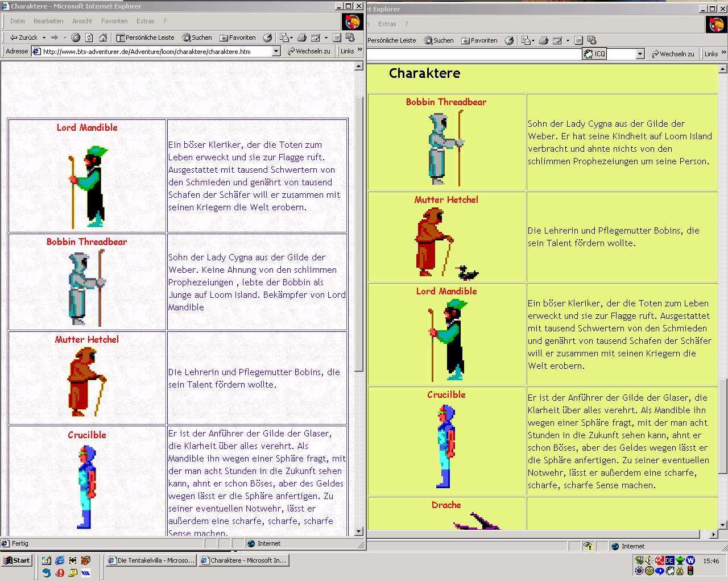Click Crucilble character image in right window
728x582 pixels.
pos(446,447)
